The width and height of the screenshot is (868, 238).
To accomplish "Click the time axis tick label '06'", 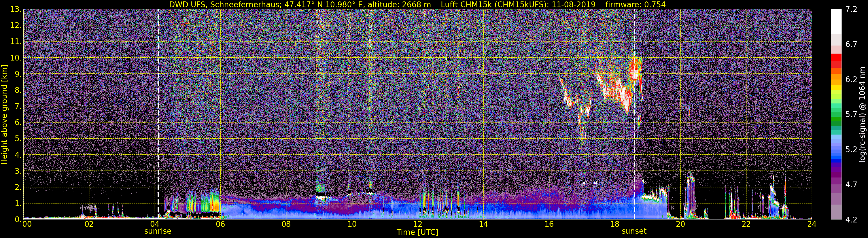I will tap(220, 224).
